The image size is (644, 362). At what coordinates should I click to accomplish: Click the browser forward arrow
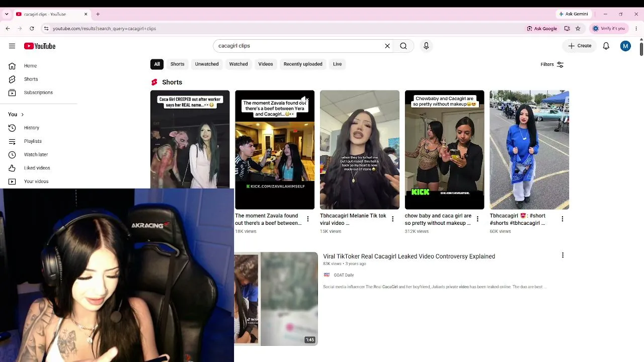point(20,29)
